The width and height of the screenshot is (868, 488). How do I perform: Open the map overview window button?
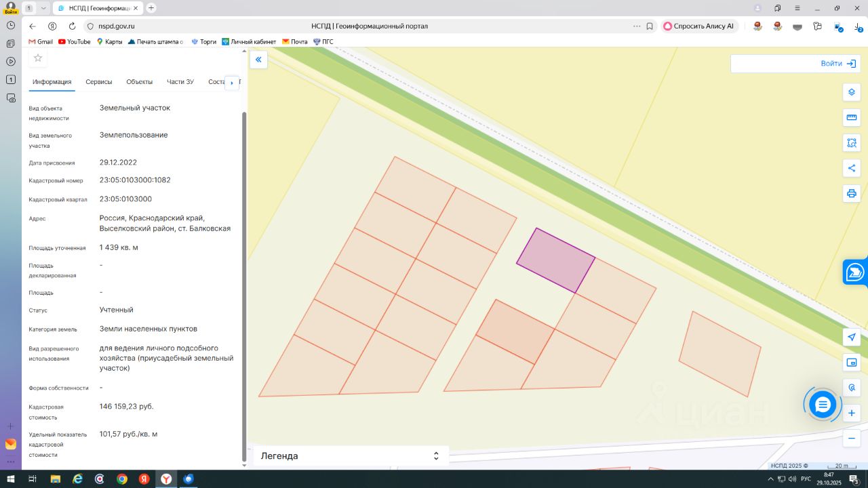[852, 363]
